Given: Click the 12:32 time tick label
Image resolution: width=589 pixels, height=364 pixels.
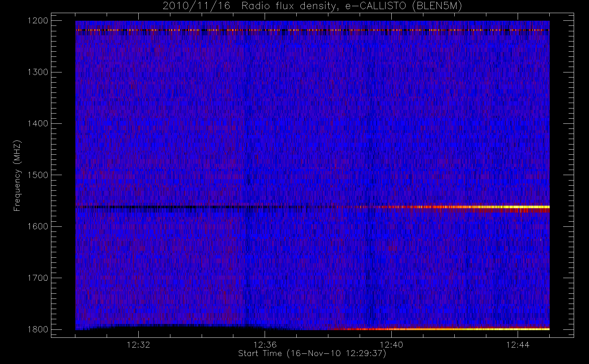Looking at the screenshot, I should coord(138,345).
